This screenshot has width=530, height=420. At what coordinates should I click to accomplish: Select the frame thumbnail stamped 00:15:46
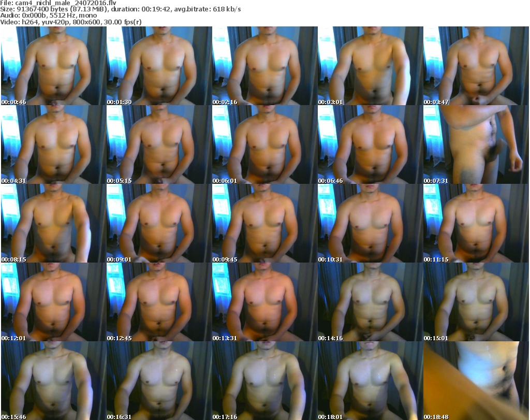[54, 381]
